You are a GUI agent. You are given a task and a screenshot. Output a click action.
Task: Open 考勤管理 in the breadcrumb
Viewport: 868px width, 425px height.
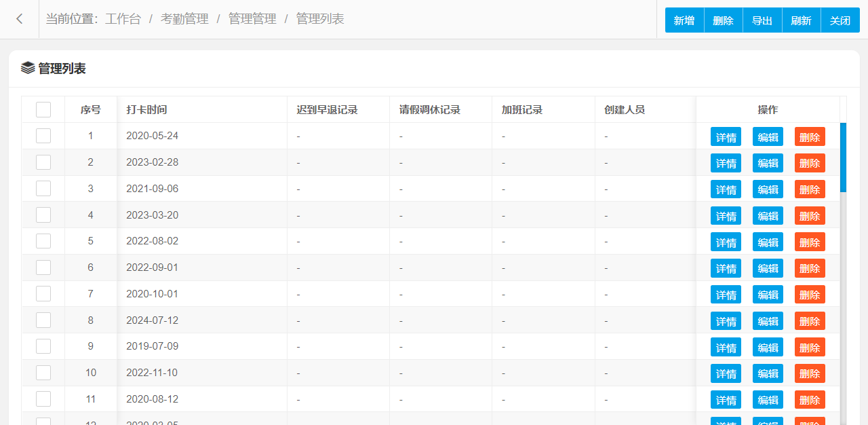184,19
